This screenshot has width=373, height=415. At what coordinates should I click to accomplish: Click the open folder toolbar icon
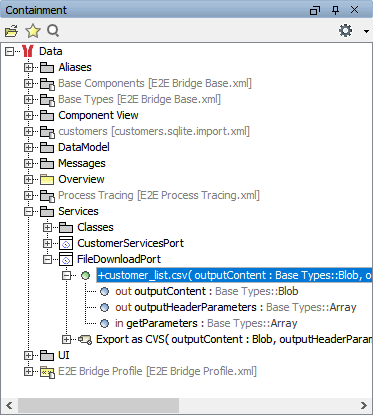click(11, 31)
